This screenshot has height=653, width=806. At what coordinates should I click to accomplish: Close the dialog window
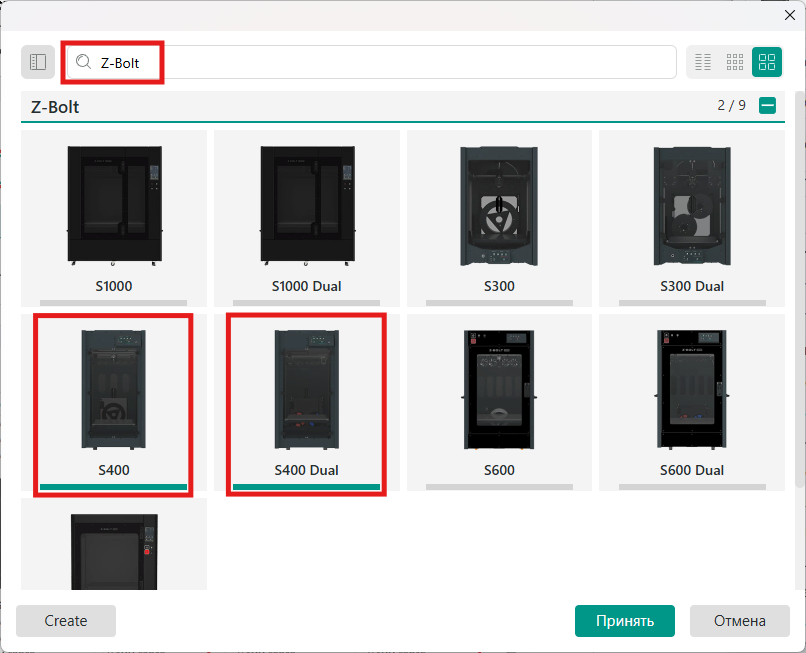point(790,15)
